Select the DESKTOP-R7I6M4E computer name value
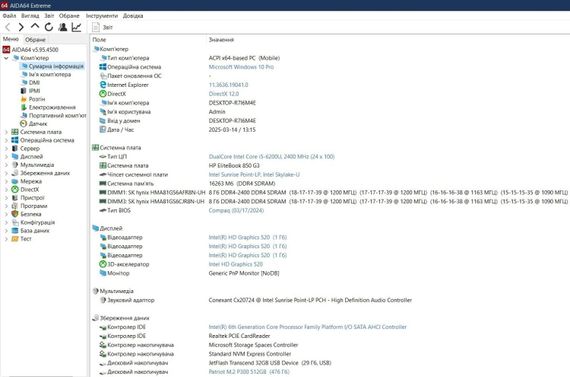The height and width of the screenshot is (377, 570). tap(232, 103)
